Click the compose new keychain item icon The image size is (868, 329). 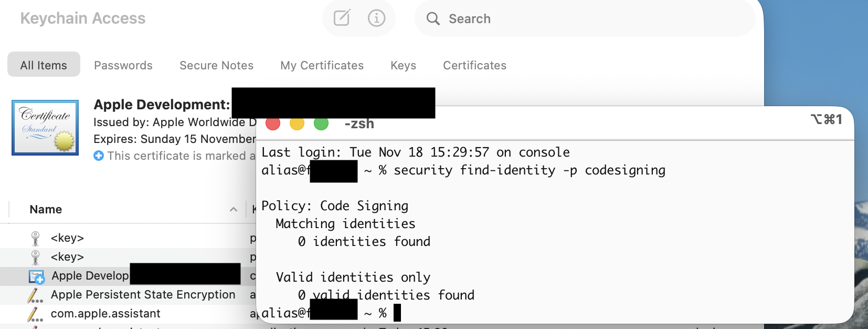click(342, 18)
